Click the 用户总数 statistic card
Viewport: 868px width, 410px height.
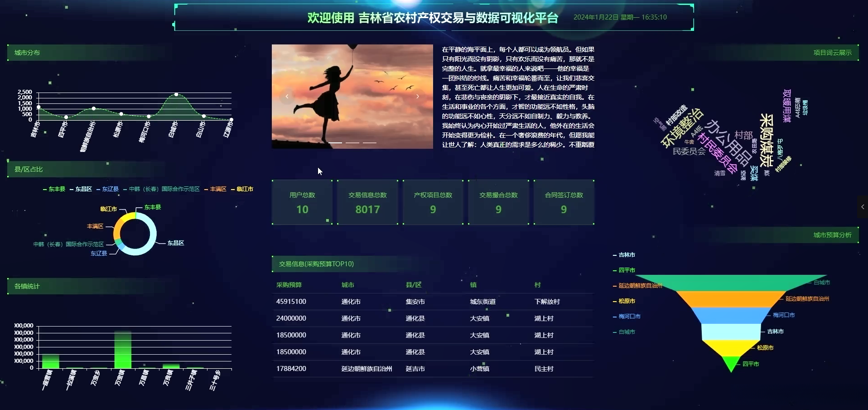click(302, 202)
